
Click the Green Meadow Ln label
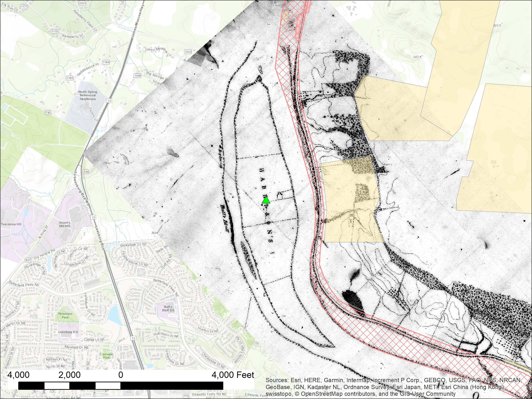[158, 51]
